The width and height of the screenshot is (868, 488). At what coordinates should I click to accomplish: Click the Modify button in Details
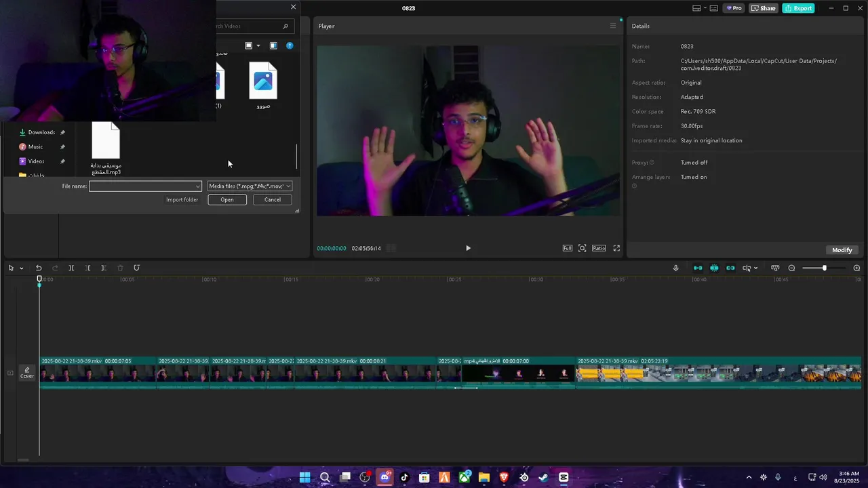(842, 250)
